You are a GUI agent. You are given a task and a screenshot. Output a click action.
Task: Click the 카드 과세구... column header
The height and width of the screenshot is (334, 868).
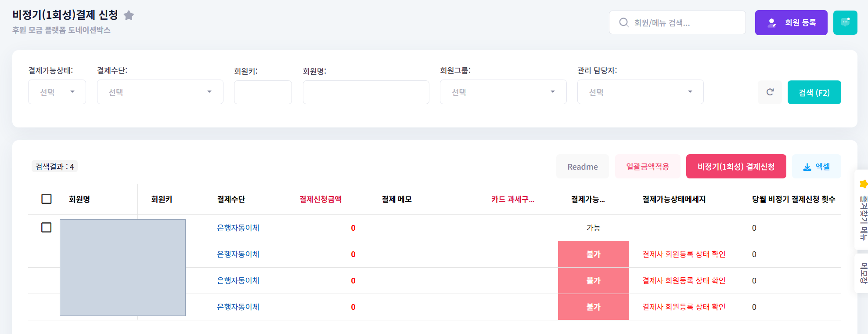coord(513,199)
